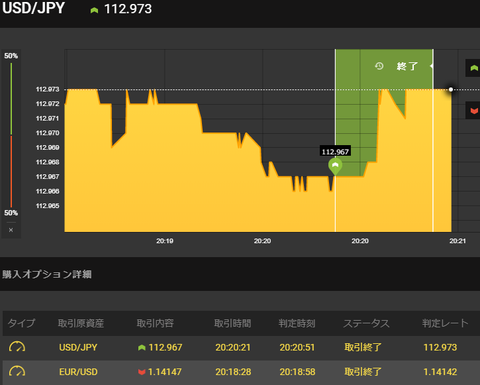Click the white current-price dot on the chart
The image size is (480, 385).
tap(451, 89)
